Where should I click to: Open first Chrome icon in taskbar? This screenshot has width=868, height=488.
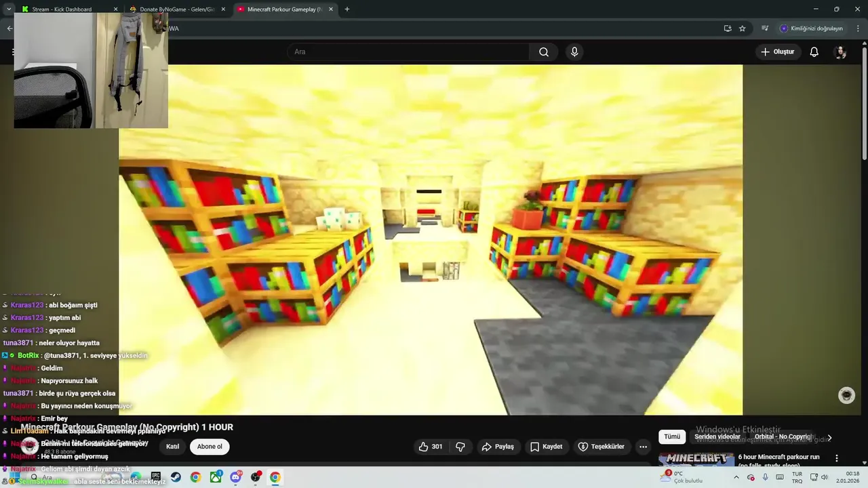pos(195,477)
